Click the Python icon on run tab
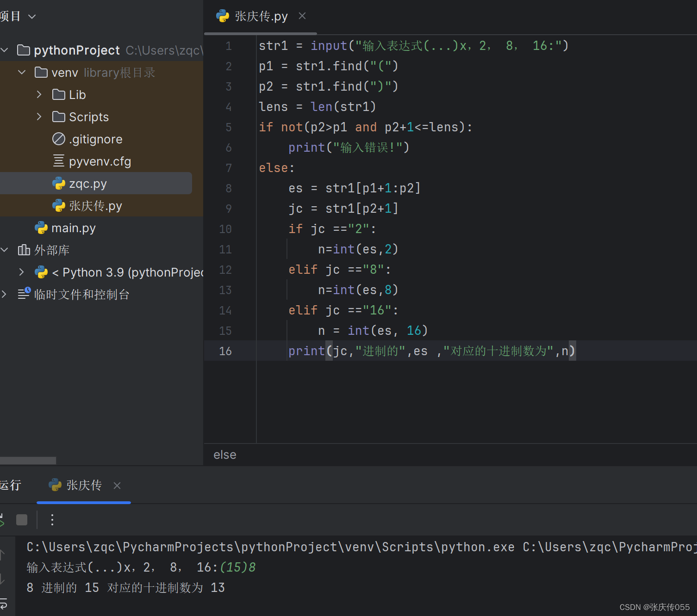697x616 pixels. coord(55,485)
